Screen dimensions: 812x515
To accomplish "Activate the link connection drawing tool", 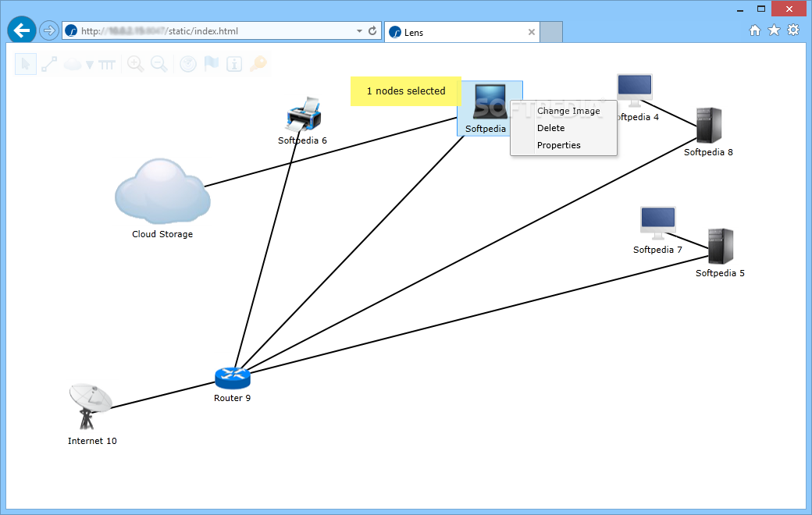I will click(49, 64).
